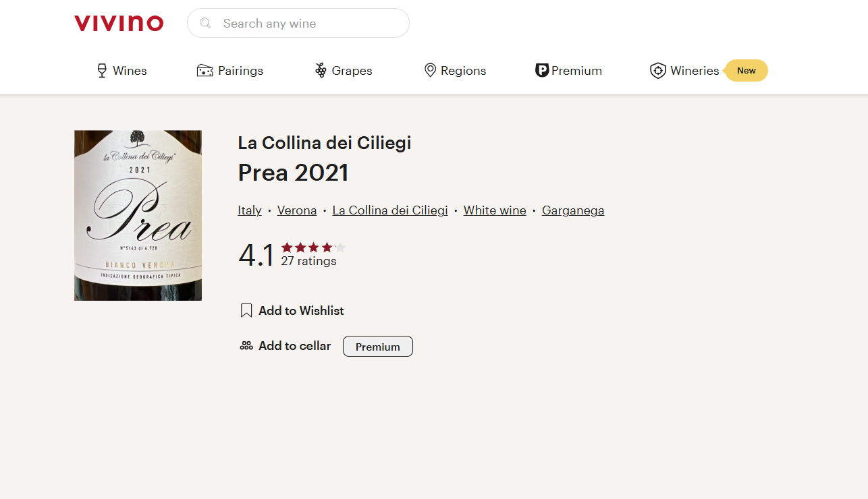This screenshot has height=499, width=868.
Task: Click the cheese Pairings icon
Action: tap(205, 71)
